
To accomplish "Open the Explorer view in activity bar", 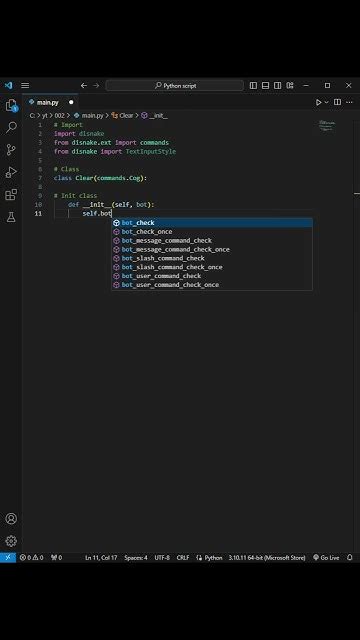I will click(x=11, y=105).
